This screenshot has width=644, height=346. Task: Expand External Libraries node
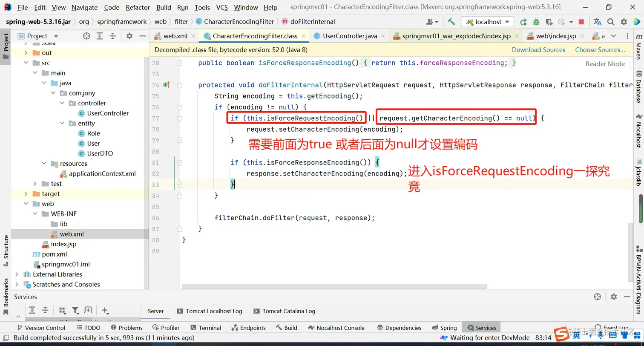(x=17, y=274)
